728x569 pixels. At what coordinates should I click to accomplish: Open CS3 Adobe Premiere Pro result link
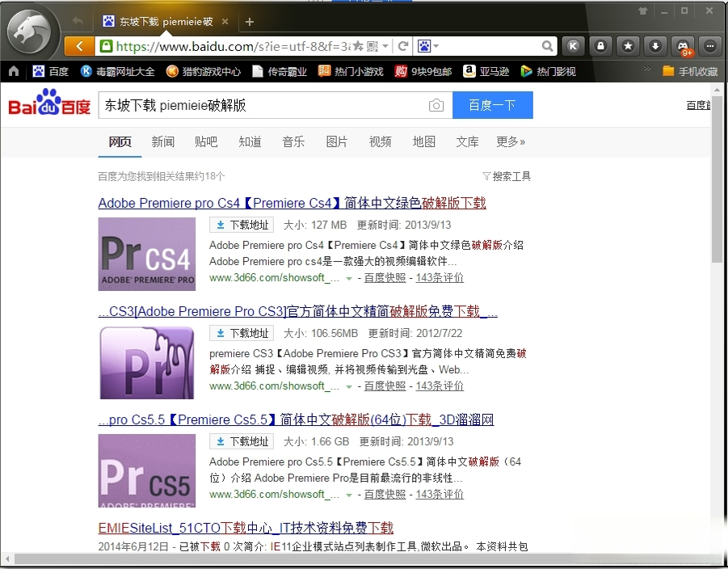(297, 311)
